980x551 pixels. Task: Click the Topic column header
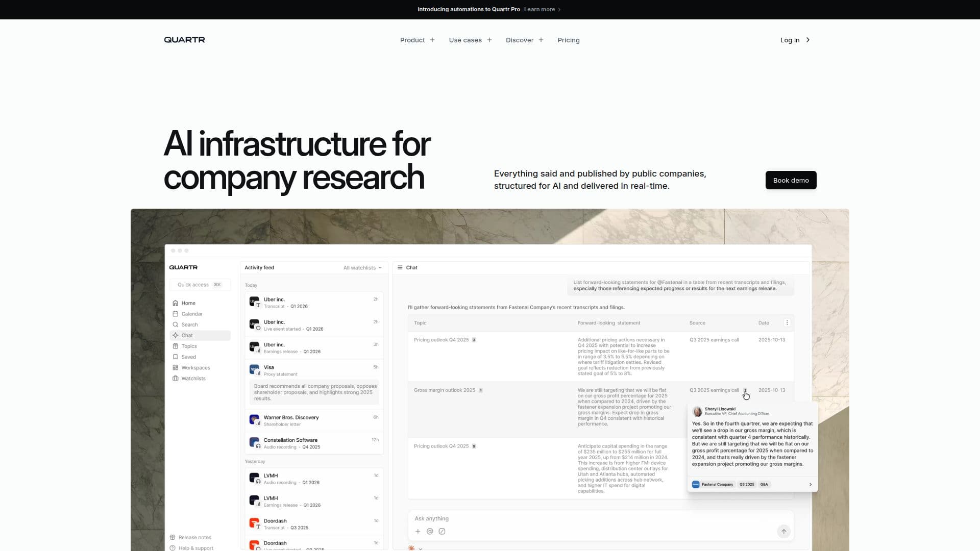(420, 323)
